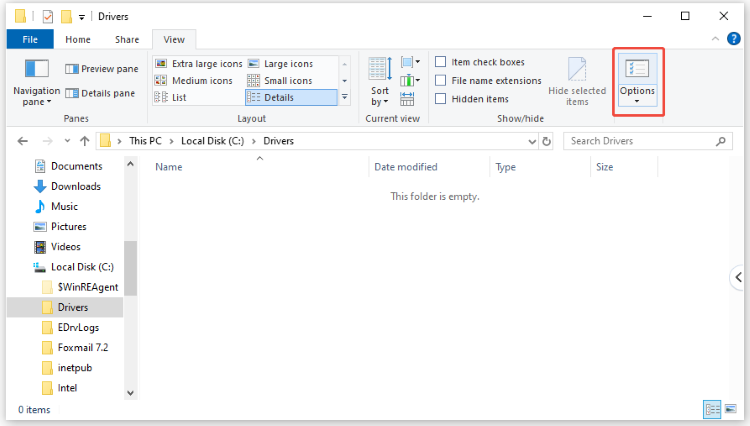This screenshot has width=750, height=426.
Task: Enable File name extensions
Action: coord(441,80)
